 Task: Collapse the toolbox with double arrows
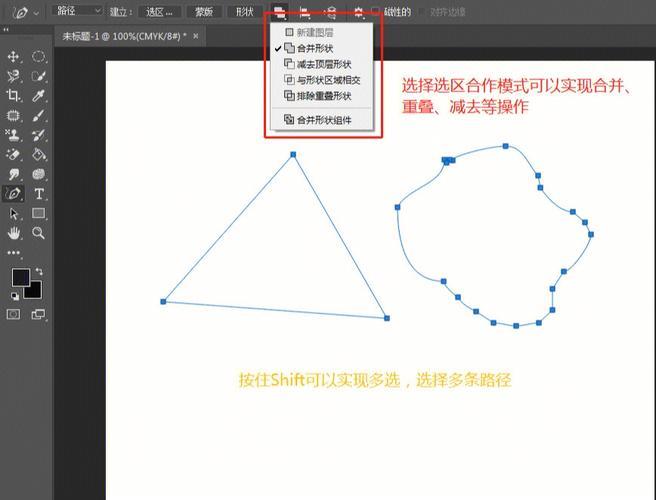click(x=6, y=30)
